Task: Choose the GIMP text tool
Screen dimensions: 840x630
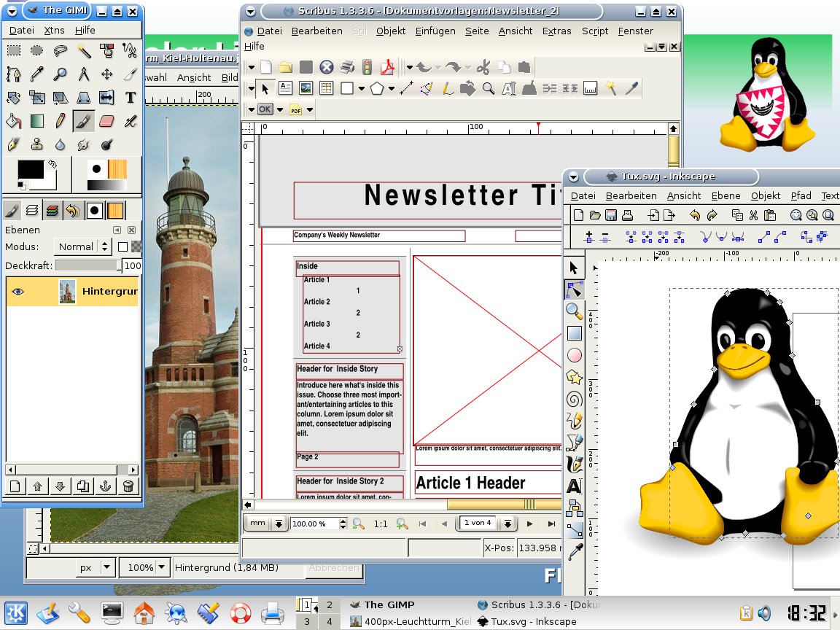Action: click(131, 98)
